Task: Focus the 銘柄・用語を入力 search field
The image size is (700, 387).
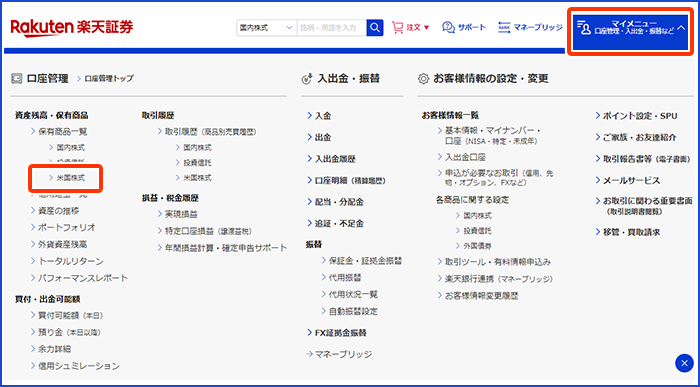Action: 332,28
